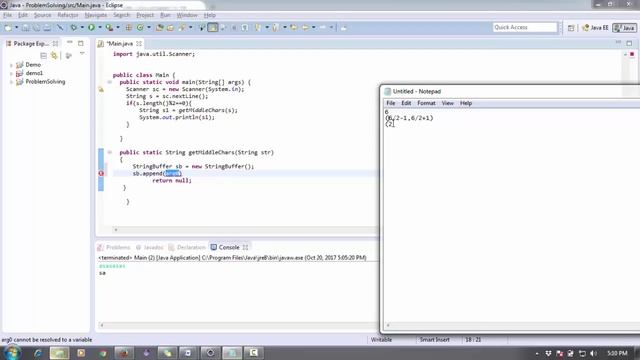The width and height of the screenshot is (640, 360).
Task: Click the Open Task icon
Action: coord(170,28)
